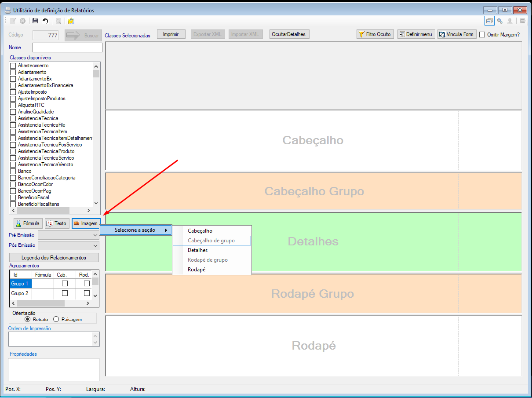Toggle Grupo 1 Rod. checkbox
Image resolution: width=532 pixels, height=398 pixels.
[x=87, y=284]
